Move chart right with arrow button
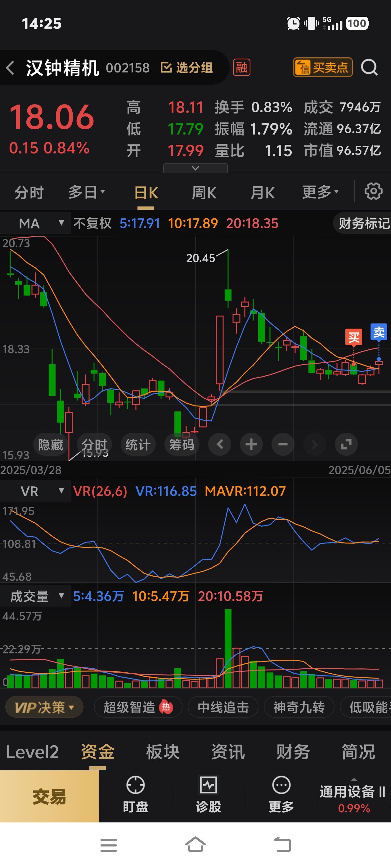The height and width of the screenshot is (868, 391). tap(314, 445)
